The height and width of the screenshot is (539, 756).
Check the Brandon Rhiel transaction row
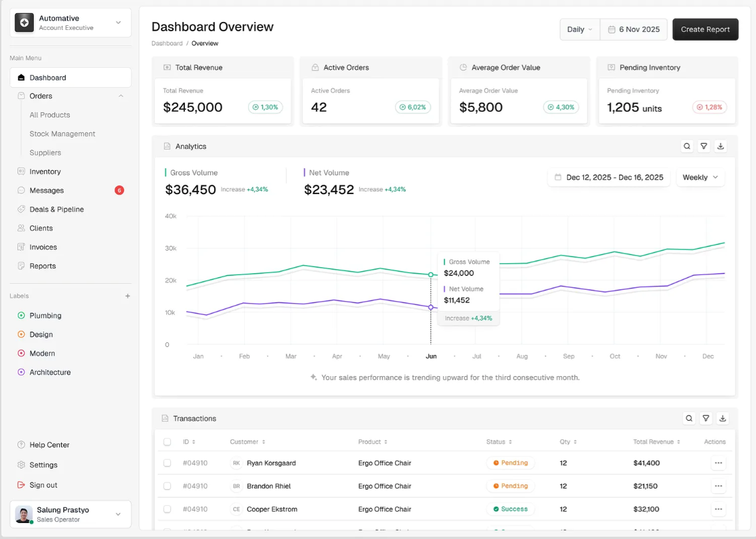168,486
